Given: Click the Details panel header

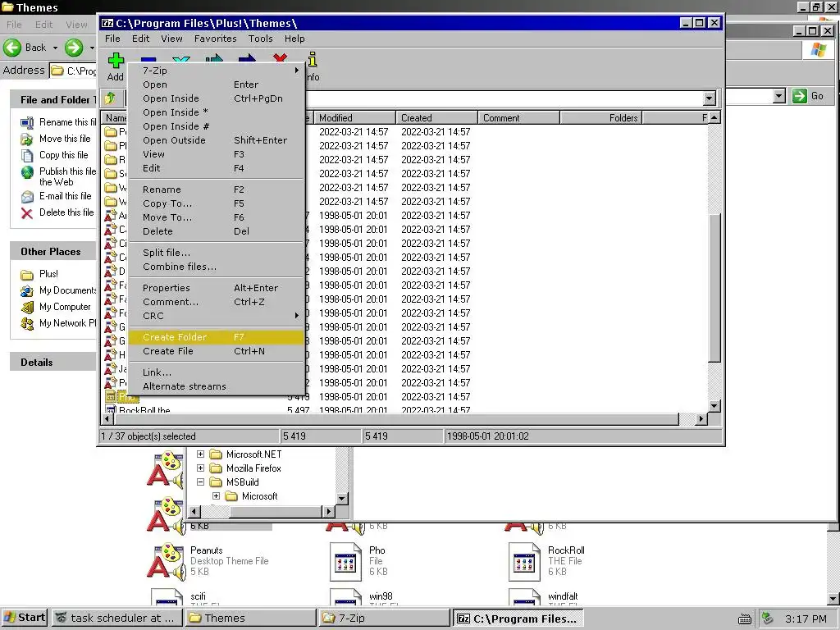Looking at the screenshot, I should tap(53, 362).
